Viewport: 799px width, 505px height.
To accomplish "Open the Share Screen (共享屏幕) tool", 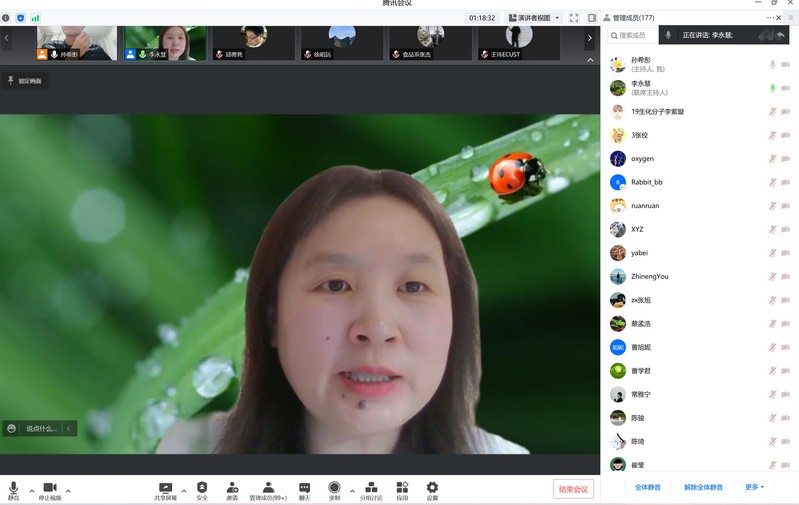I will tap(165, 488).
